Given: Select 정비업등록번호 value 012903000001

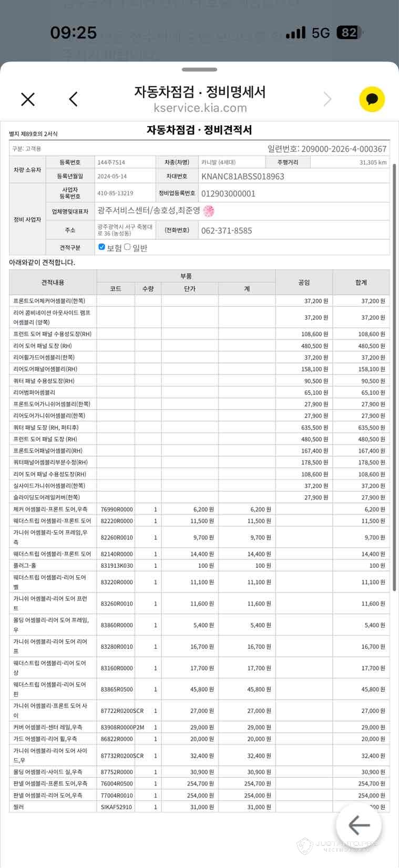Looking at the screenshot, I should click(228, 193).
